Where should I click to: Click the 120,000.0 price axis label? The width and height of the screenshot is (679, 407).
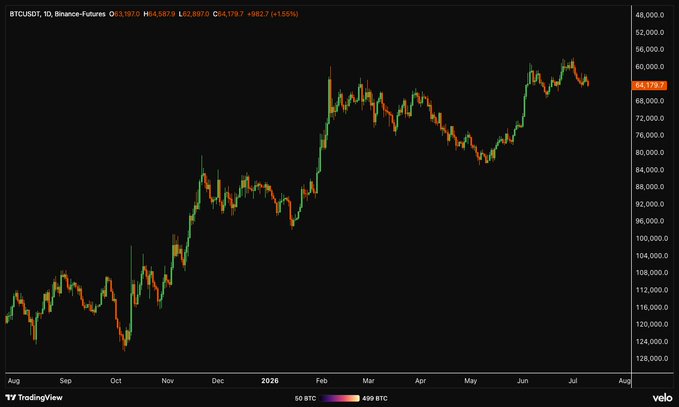(650, 324)
